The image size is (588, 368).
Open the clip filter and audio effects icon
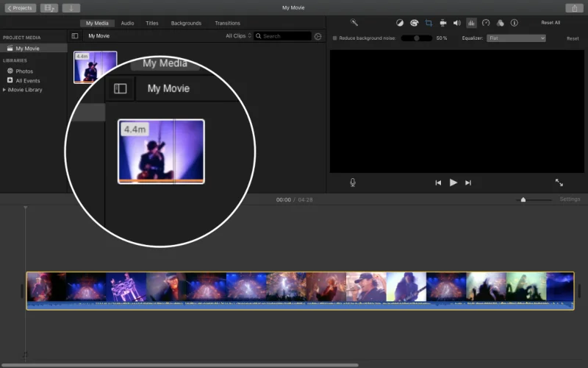click(x=501, y=23)
